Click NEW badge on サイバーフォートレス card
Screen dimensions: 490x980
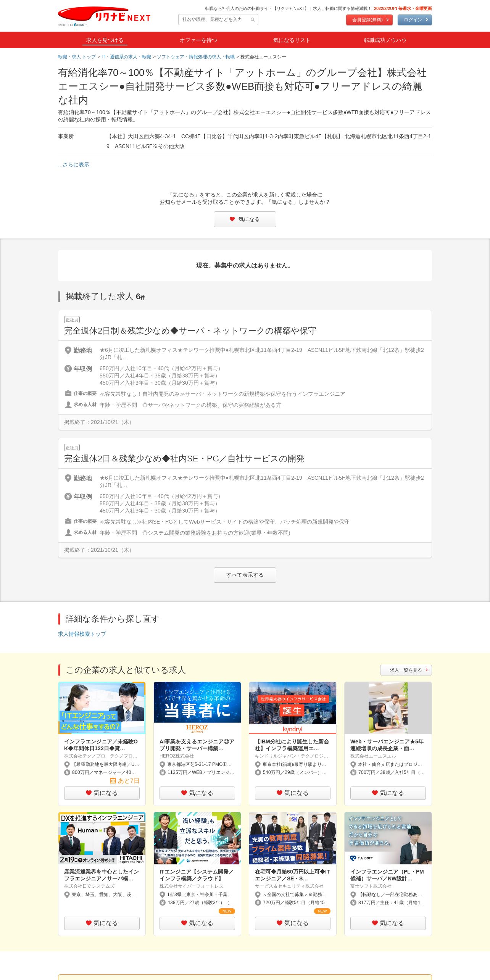[227, 911]
